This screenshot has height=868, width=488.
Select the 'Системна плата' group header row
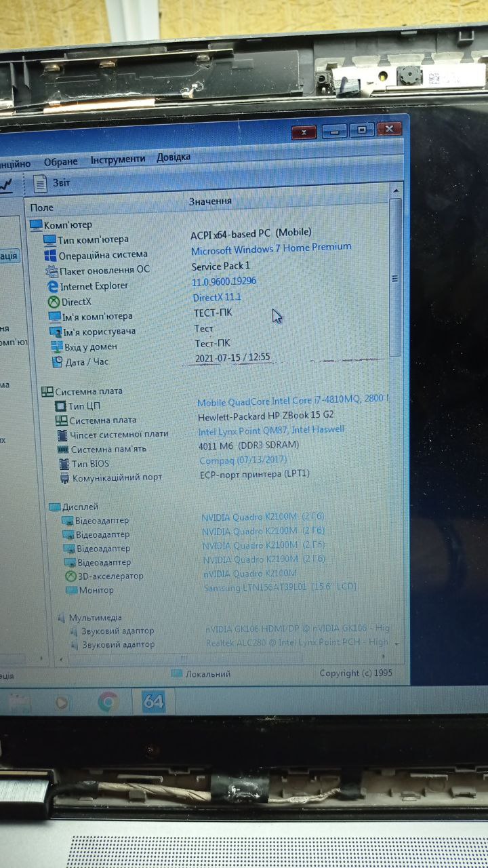click(81, 391)
